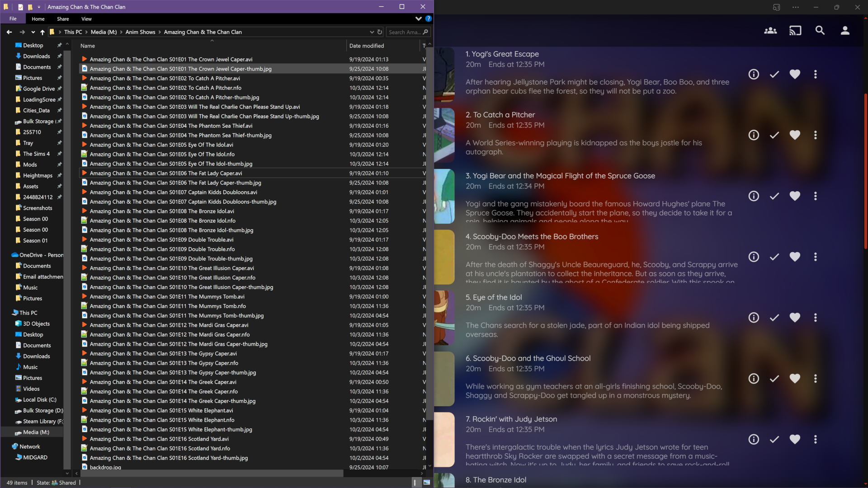Open more options for To Catch a Pitcher
The height and width of the screenshot is (488, 868).
click(x=815, y=135)
